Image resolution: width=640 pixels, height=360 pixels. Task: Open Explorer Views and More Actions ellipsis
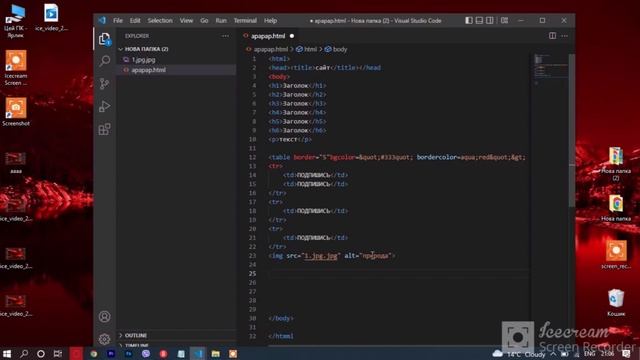click(x=225, y=36)
